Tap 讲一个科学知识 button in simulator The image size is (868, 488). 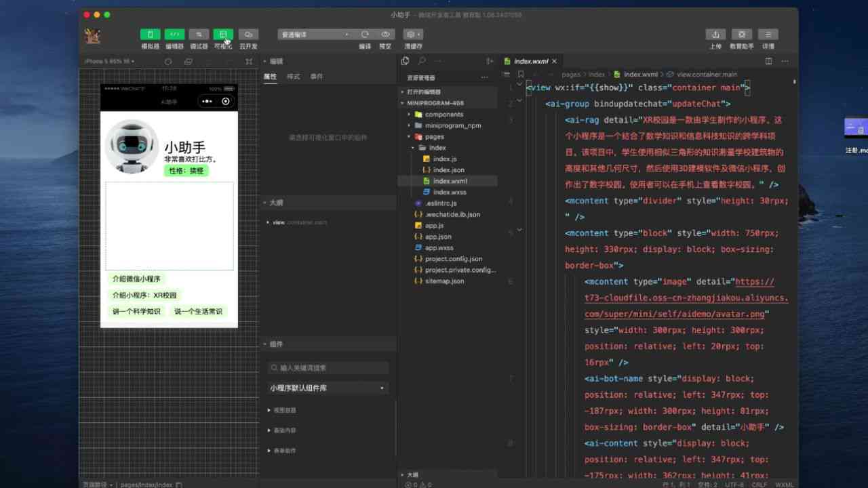pos(137,312)
